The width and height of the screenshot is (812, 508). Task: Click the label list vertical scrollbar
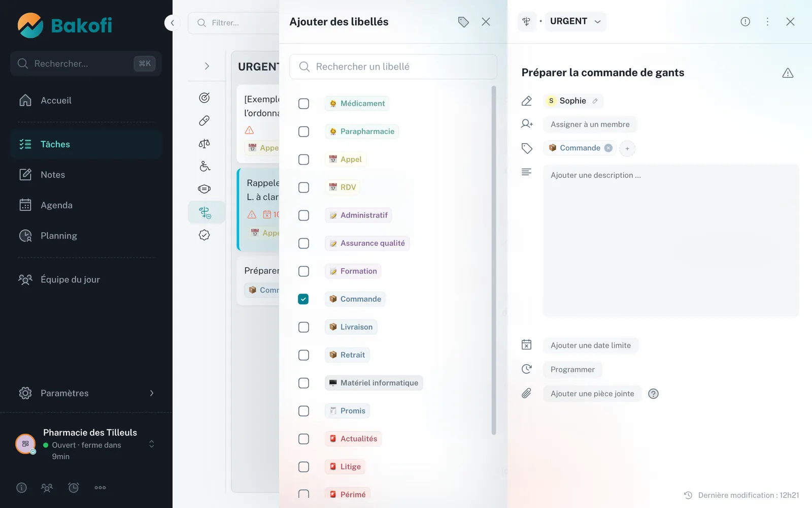click(494, 261)
